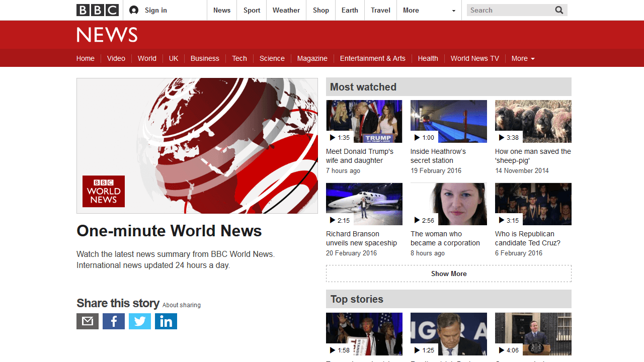This screenshot has width=644, height=362.
Task: Click the One-minute World News headline
Action: (x=169, y=231)
